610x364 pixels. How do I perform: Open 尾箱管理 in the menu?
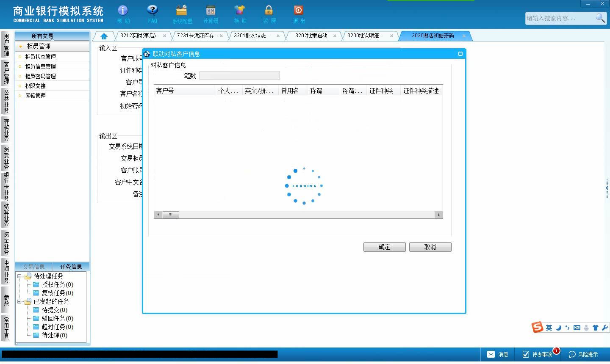(35, 96)
